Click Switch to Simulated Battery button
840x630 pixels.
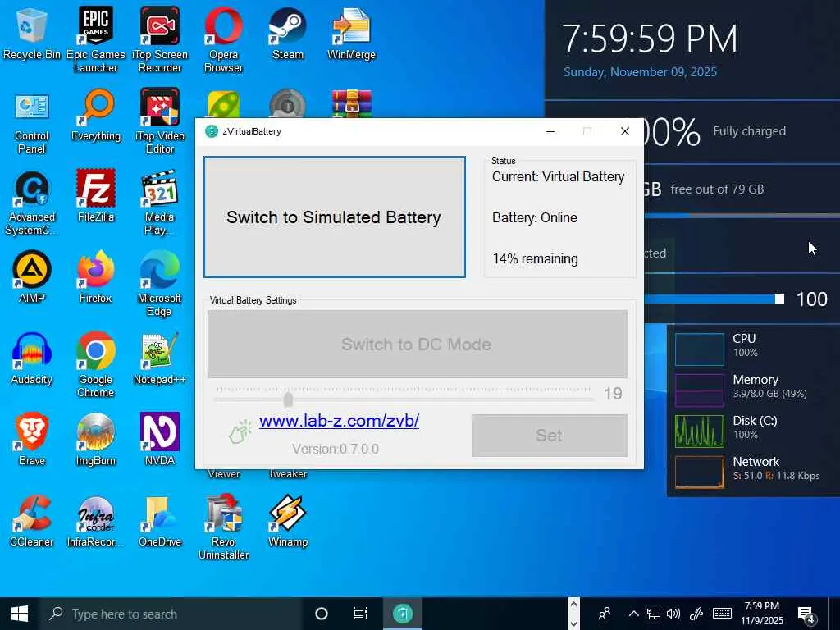pyautogui.click(x=335, y=217)
